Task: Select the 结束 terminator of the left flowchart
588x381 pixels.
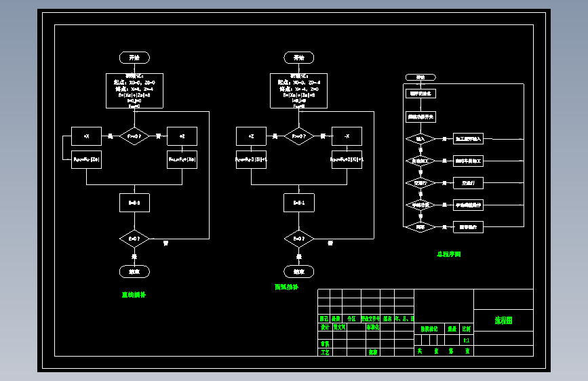Action: pos(135,271)
